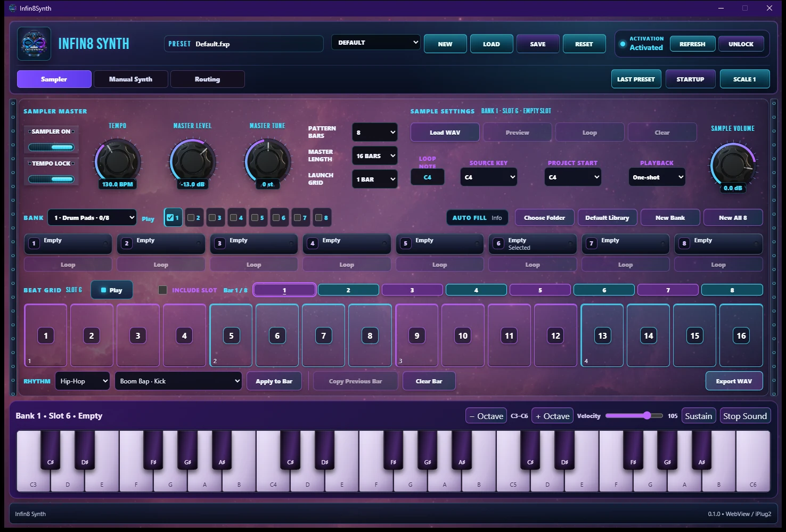Click the Apply to Bar button
This screenshot has width=786, height=532.
click(x=274, y=381)
